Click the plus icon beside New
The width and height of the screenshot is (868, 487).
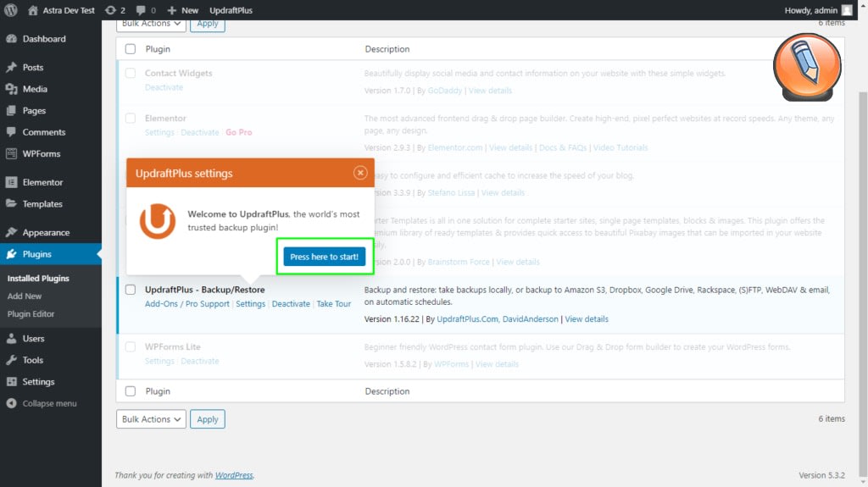(171, 10)
